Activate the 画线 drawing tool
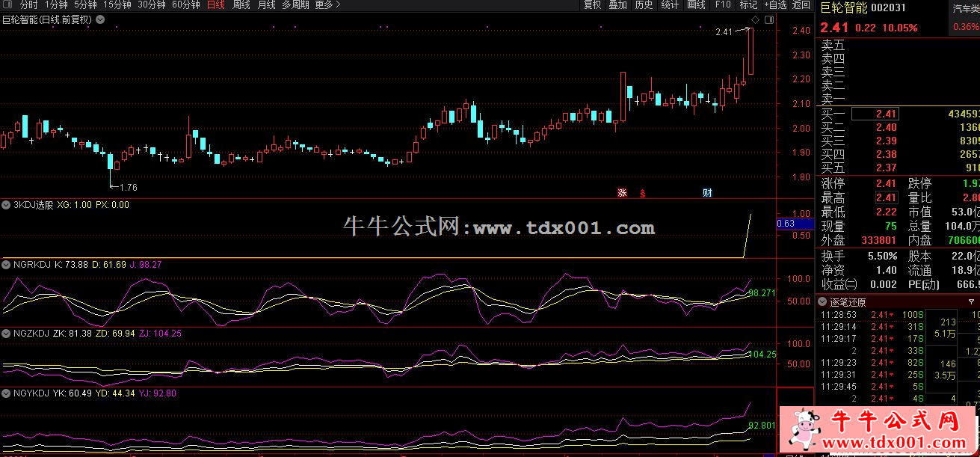 696,4
